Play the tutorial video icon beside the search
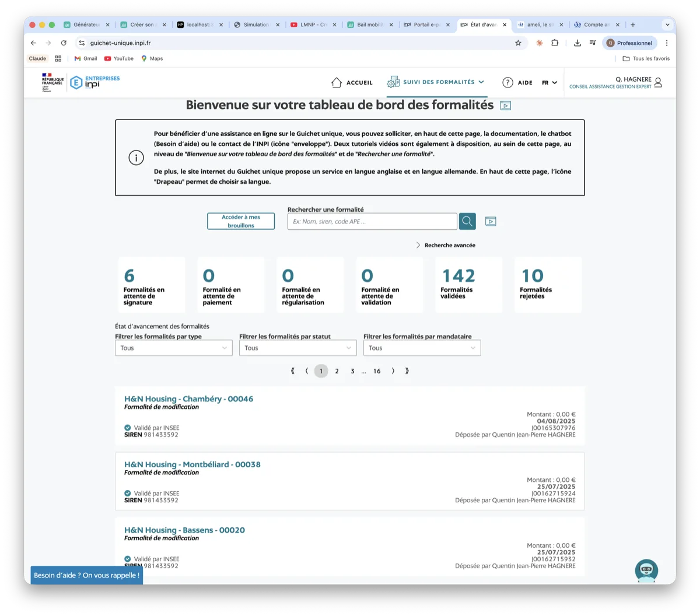This screenshot has height=616, width=700. (491, 221)
